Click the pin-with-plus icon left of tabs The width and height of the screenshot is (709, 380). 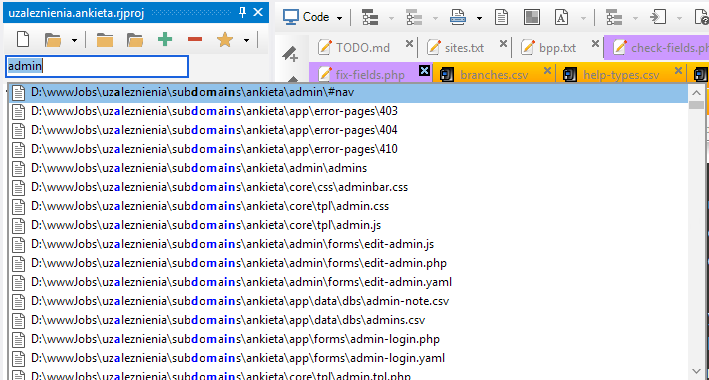coord(290,55)
